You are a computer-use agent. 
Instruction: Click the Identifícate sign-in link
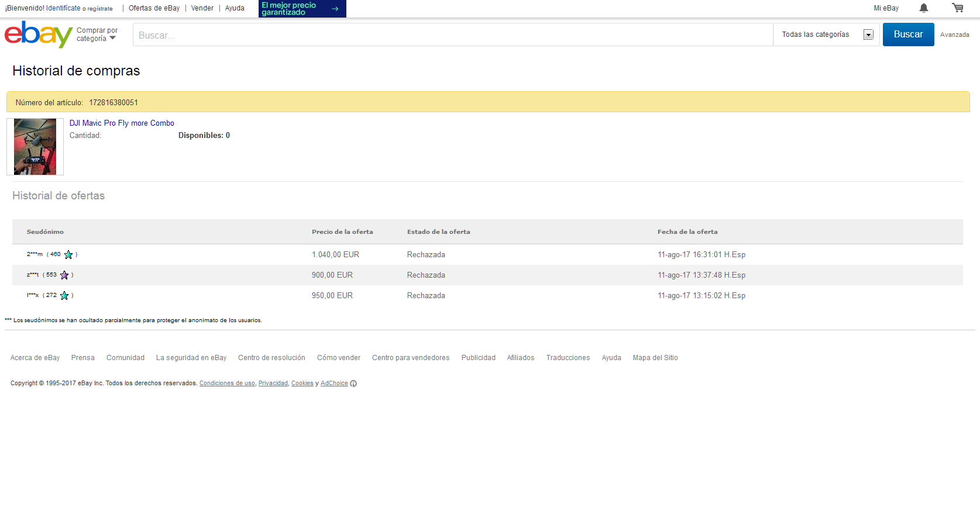63,8
